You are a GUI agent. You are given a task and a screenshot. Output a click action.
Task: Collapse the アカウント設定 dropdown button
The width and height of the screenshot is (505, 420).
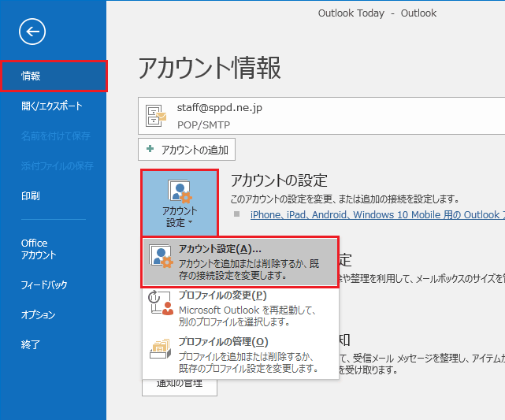[x=180, y=203]
